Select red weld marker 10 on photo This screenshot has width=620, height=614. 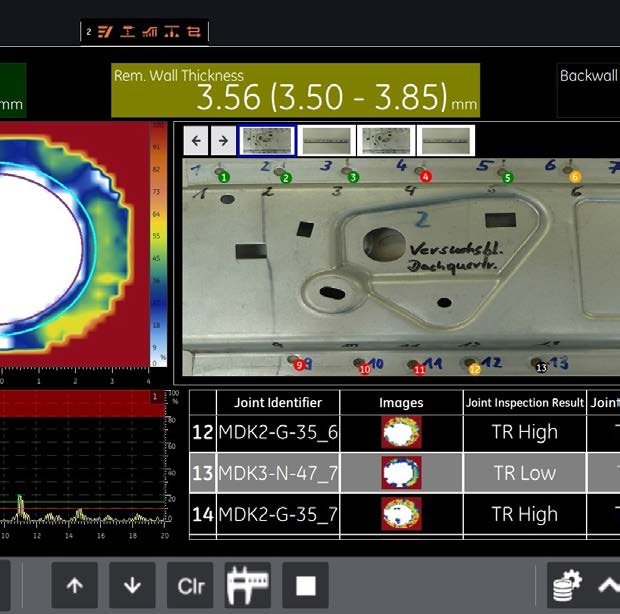(x=365, y=369)
